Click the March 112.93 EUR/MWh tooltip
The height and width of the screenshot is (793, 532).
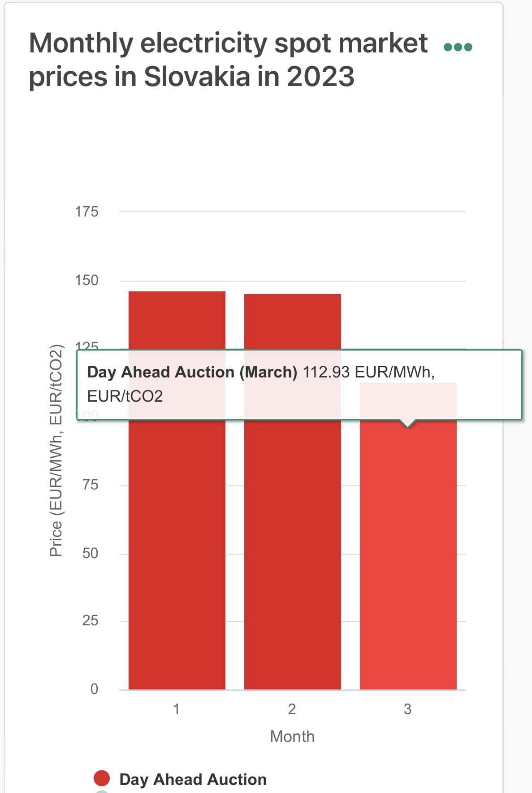[299, 384]
